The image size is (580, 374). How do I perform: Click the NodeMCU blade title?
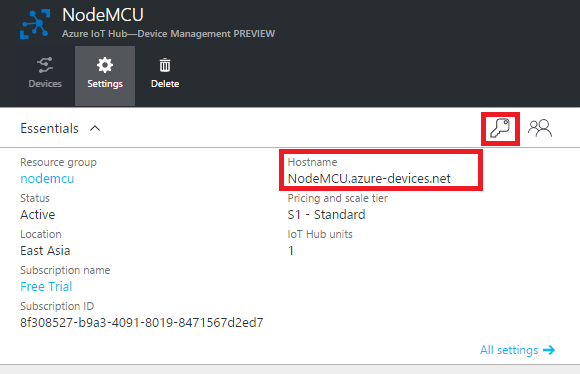point(103,15)
